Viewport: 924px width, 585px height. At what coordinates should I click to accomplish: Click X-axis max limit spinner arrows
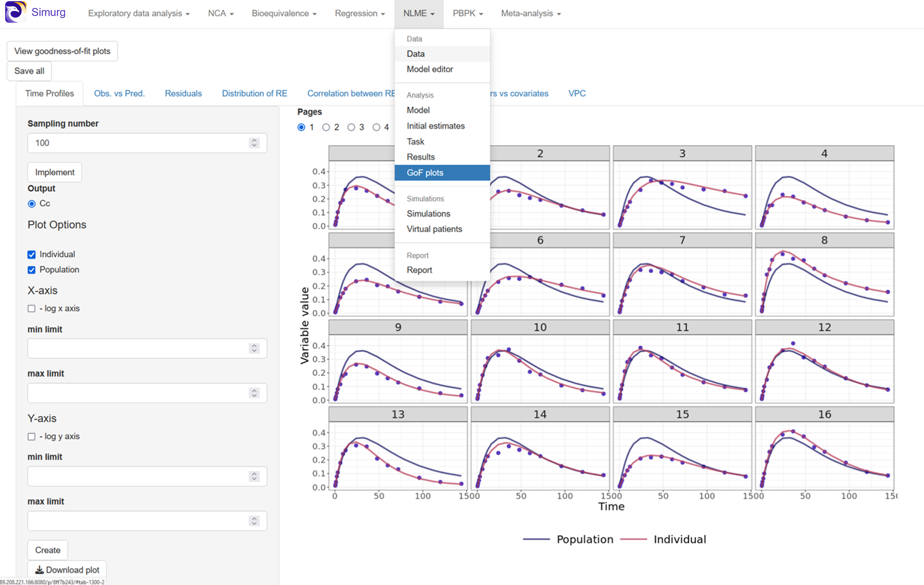(254, 393)
